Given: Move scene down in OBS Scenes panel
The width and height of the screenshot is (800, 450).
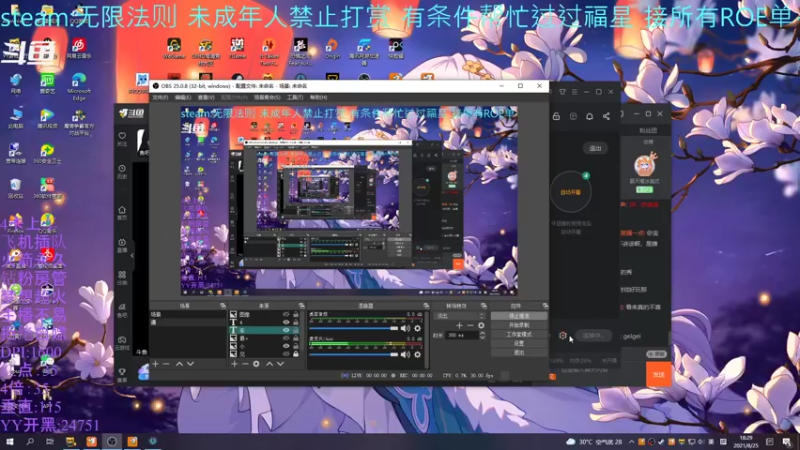Looking at the screenshot, I should point(190,364).
